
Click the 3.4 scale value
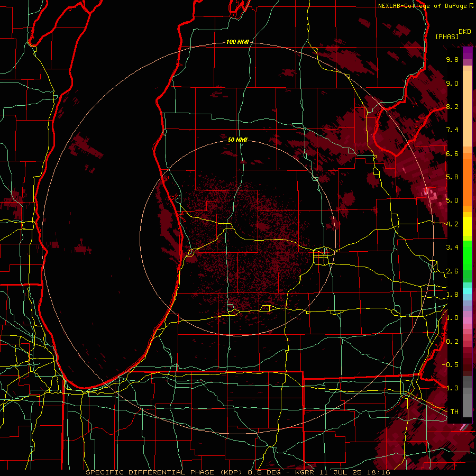pos(452,248)
